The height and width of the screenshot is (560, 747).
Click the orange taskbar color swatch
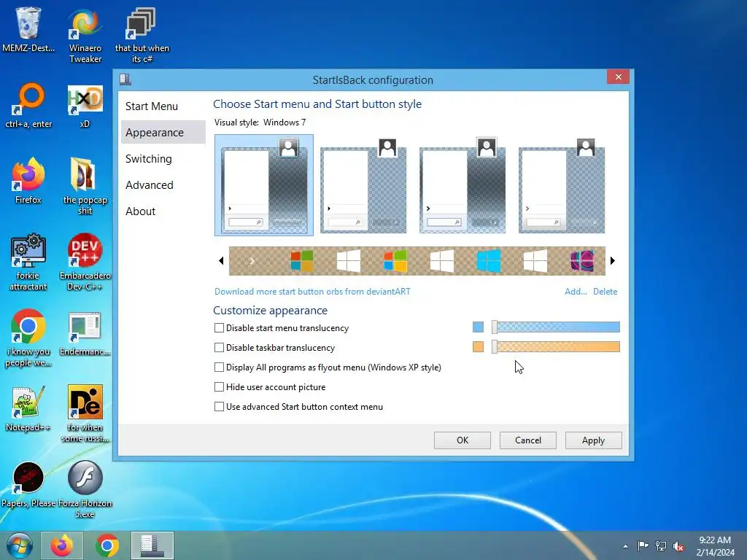[479, 346]
